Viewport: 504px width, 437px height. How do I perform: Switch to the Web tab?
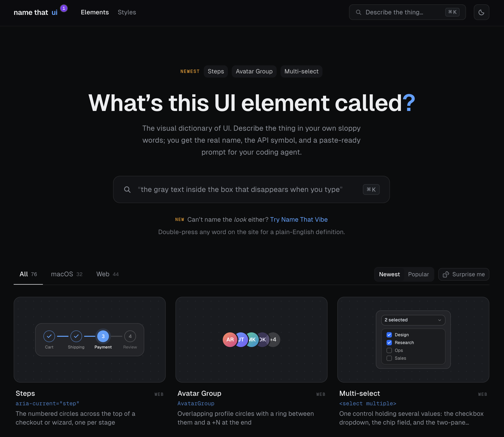pos(107,274)
